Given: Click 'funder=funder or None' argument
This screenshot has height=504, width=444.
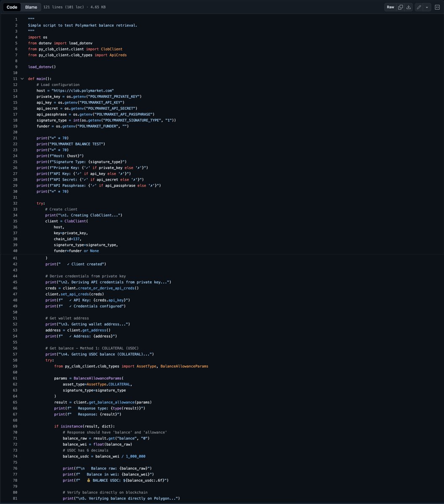Looking at the screenshot, I should point(76,251).
